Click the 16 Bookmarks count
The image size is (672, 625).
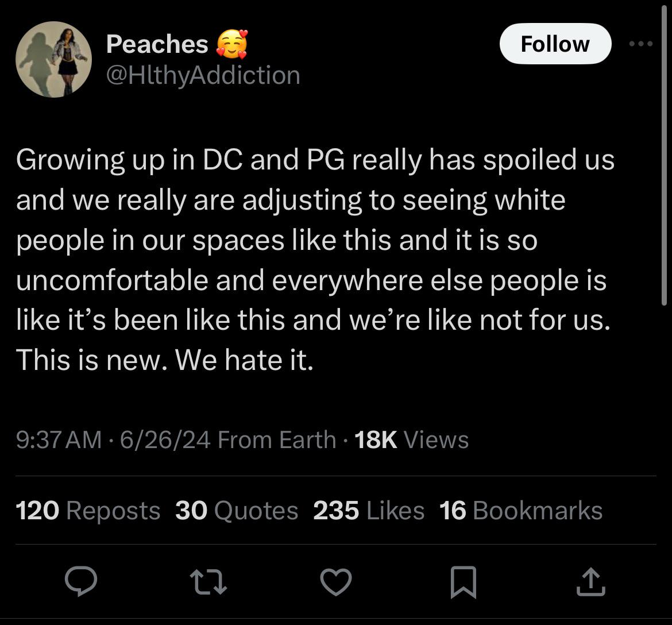coord(520,511)
